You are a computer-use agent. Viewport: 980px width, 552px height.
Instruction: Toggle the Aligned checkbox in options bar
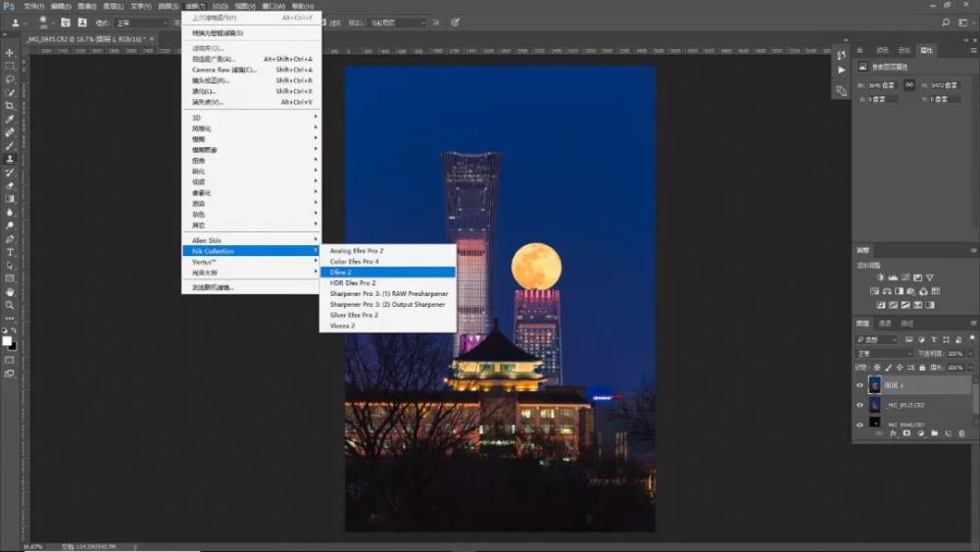(x=323, y=23)
